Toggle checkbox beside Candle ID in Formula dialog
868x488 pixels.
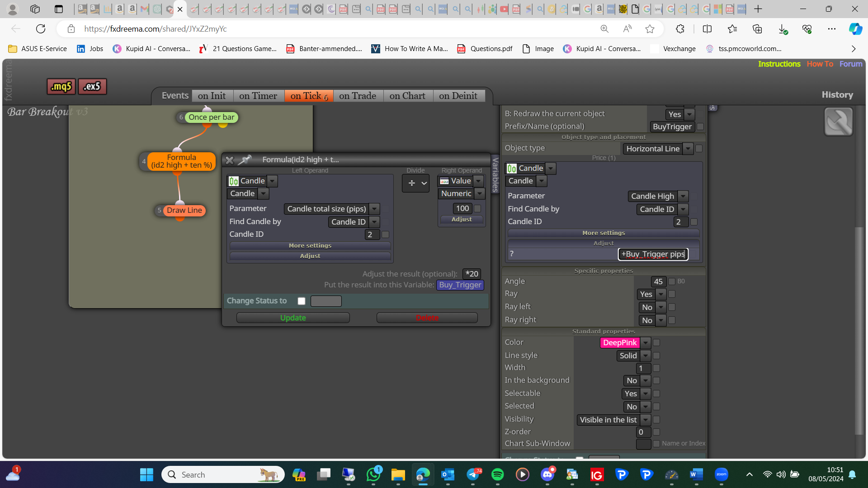[386, 235]
